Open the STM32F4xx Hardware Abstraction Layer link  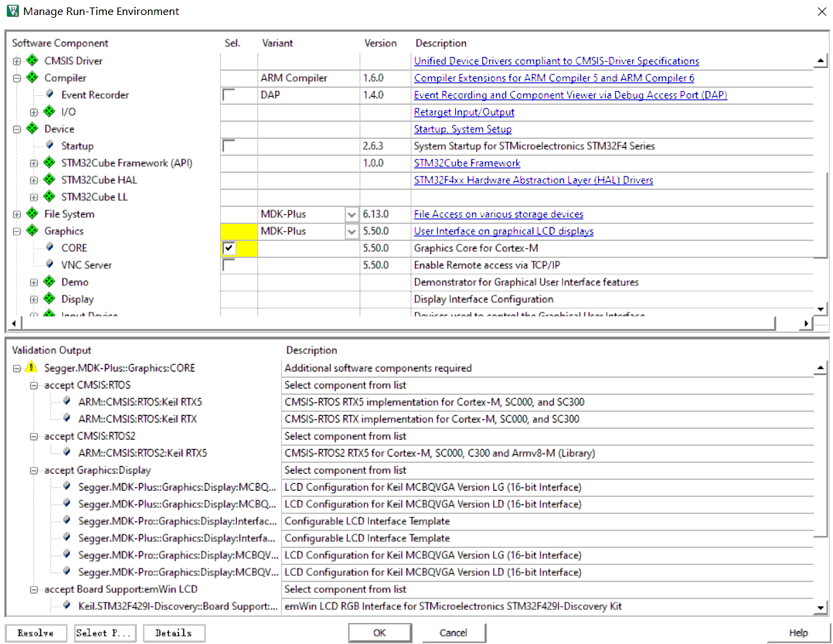[534, 180]
